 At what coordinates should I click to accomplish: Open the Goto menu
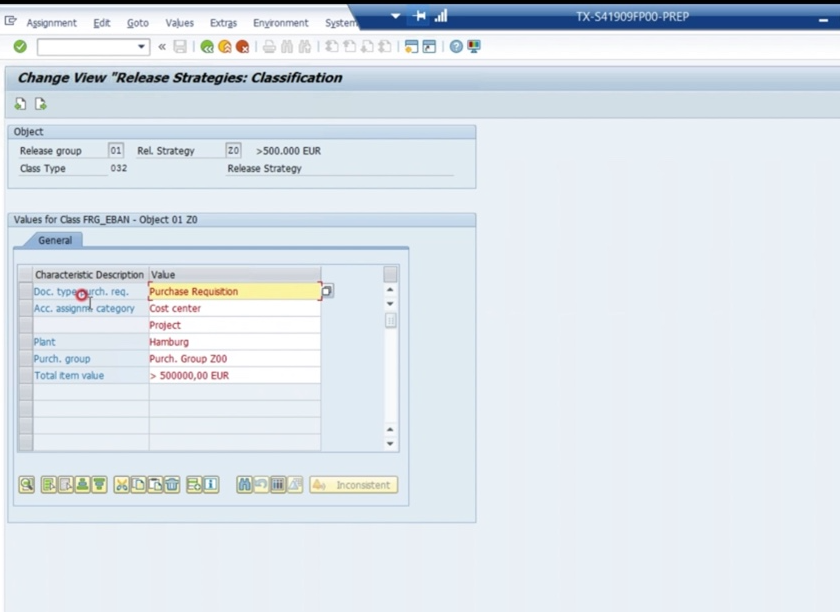[138, 23]
